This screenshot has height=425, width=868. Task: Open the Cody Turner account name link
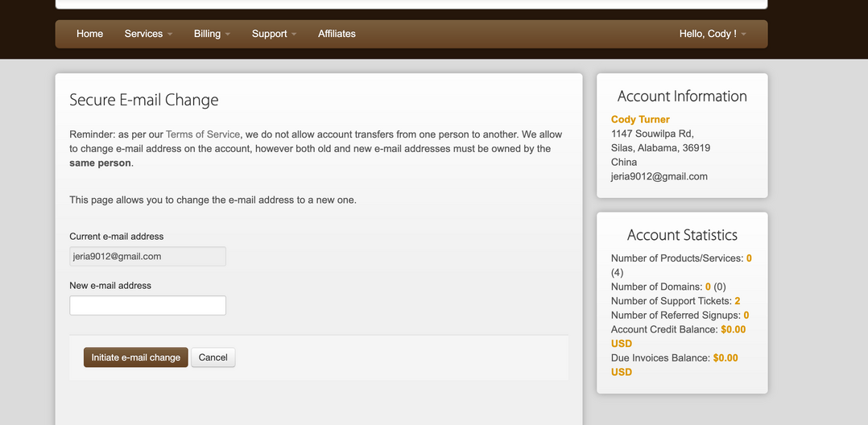point(640,119)
